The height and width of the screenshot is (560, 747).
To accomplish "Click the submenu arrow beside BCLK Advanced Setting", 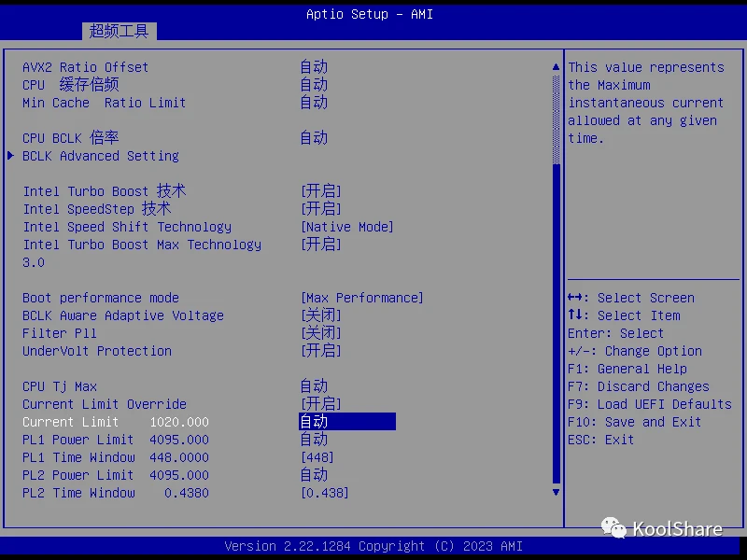I will [10, 155].
